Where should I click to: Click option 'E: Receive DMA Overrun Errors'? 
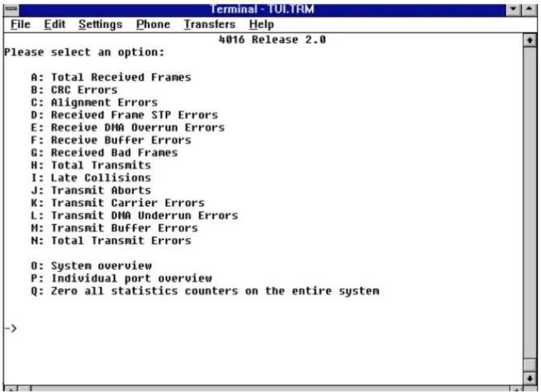tap(128, 127)
